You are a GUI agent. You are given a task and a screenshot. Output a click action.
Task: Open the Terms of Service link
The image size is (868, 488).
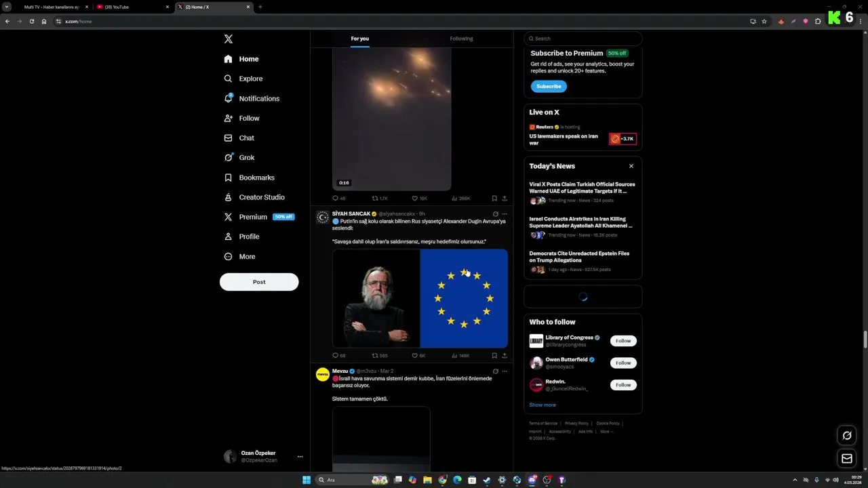pos(543,424)
